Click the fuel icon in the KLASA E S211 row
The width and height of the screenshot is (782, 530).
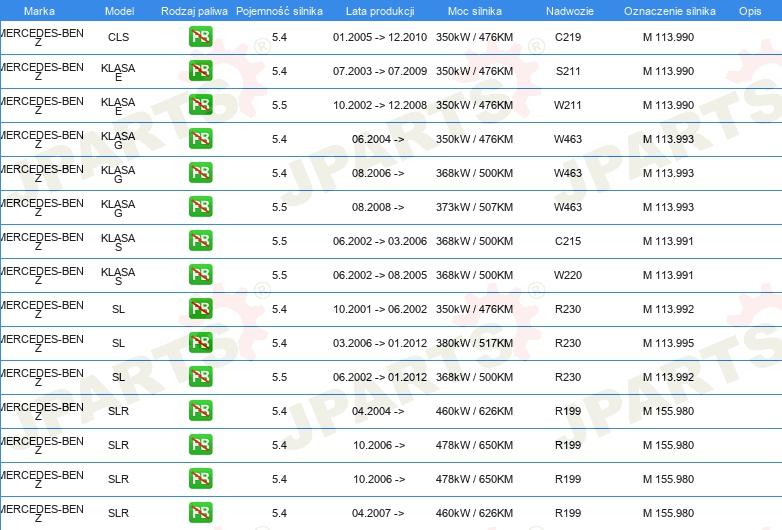point(200,70)
